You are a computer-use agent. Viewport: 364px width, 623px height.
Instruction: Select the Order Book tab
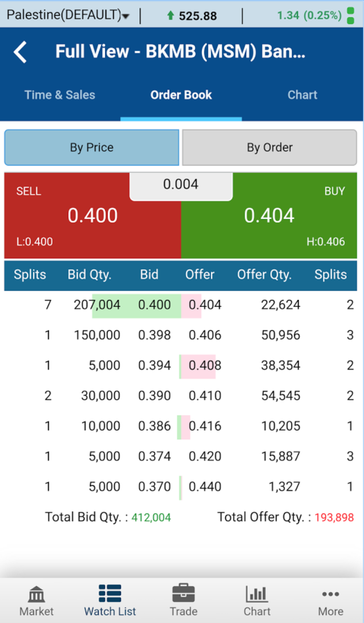click(x=181, y=95)
